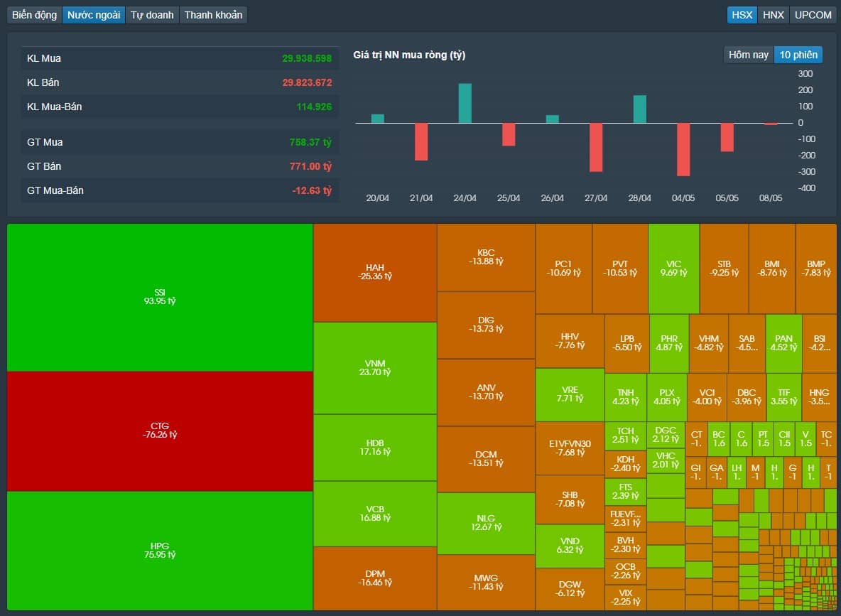Click the VRE 7.71 tỷ tile
Screen dimensions: 841x616
click(570, 394)
